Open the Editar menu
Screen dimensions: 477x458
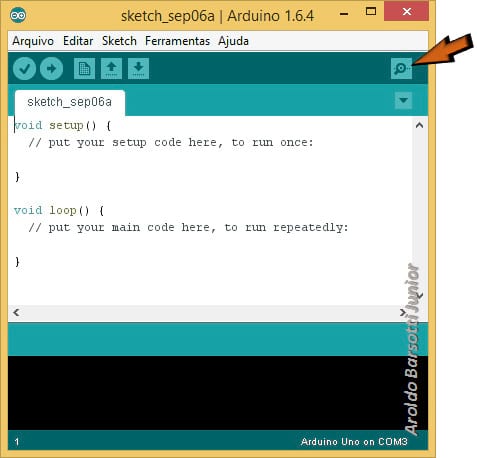tap(78, 41)
